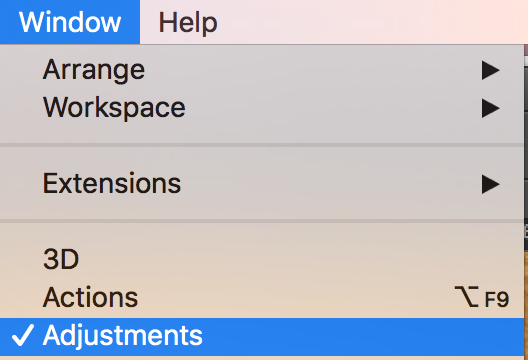This screenshot has width=528, height=360.
Task: Choose the Extensions menu item label
Action: coord(112,184)
